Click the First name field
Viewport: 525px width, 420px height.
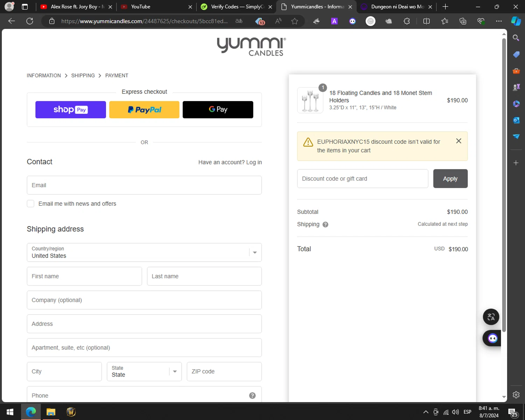coord(84,276)
